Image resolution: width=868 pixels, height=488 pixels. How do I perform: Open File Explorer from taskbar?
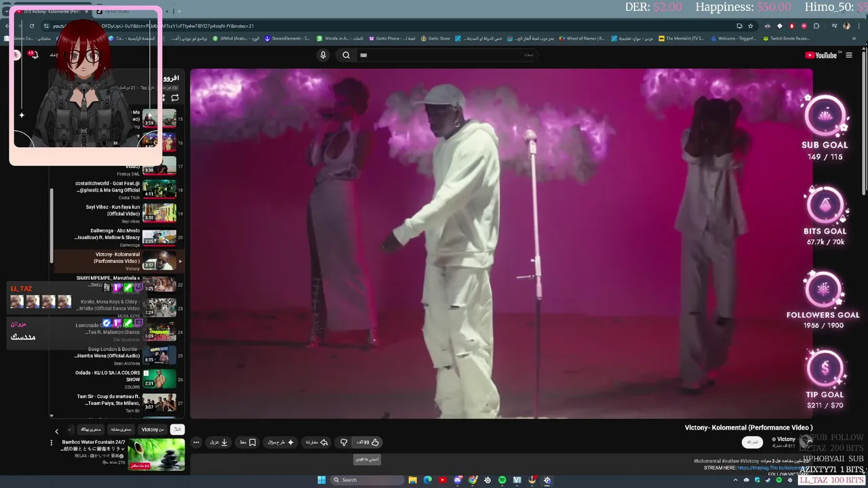412,480
